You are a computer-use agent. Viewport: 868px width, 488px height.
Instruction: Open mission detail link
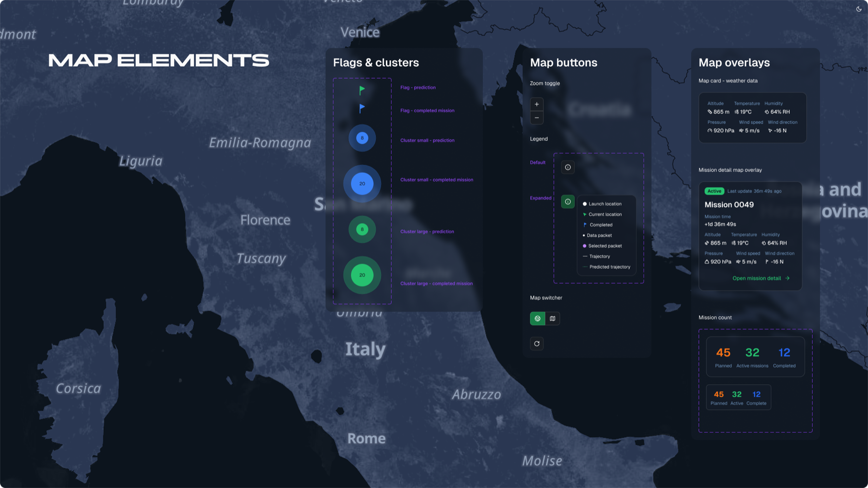pos(761,278)
